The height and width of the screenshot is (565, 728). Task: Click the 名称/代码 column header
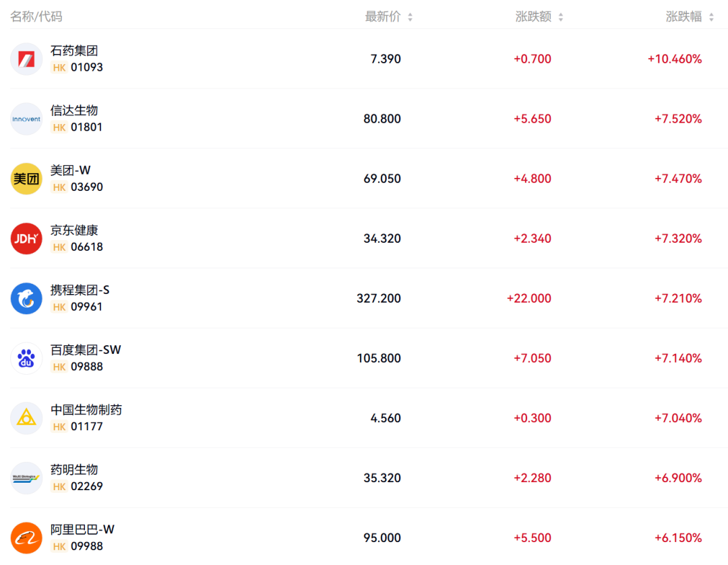pyautogui.click(x=36, y=17)
